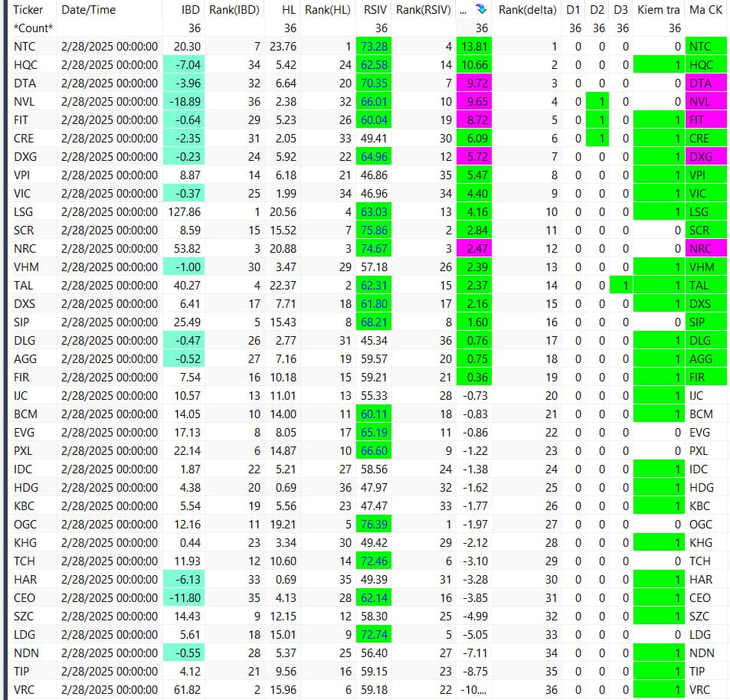The width and height of the screenshot is (730, 700).
Task: Sort by the Date/Time column header
Action: pos(88,9)
